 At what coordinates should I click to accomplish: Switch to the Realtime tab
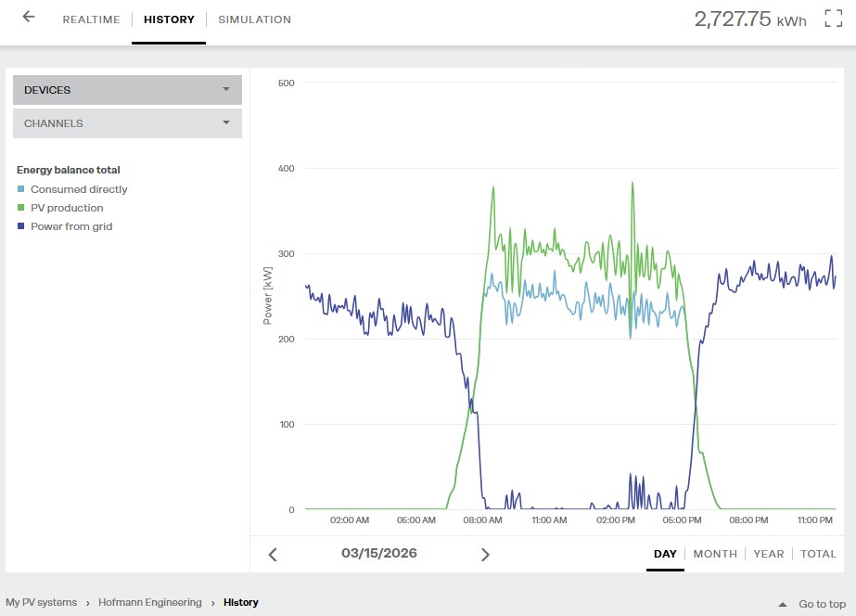click(91, 19)
